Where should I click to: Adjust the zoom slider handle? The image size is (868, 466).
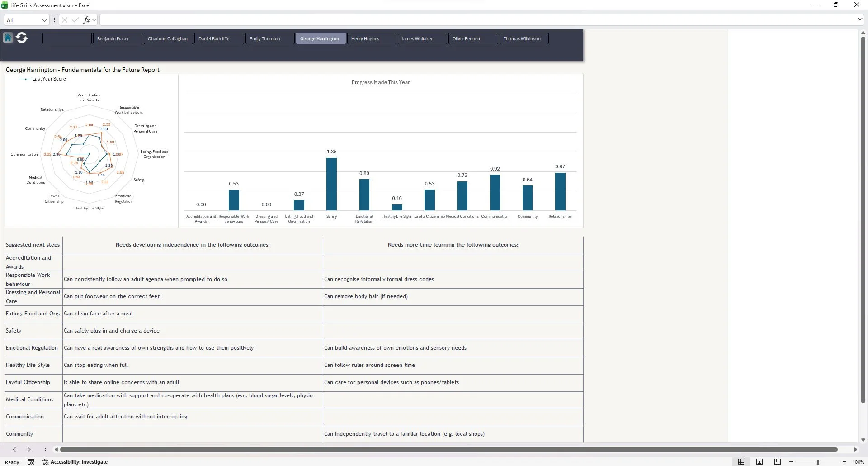[818, 462]
